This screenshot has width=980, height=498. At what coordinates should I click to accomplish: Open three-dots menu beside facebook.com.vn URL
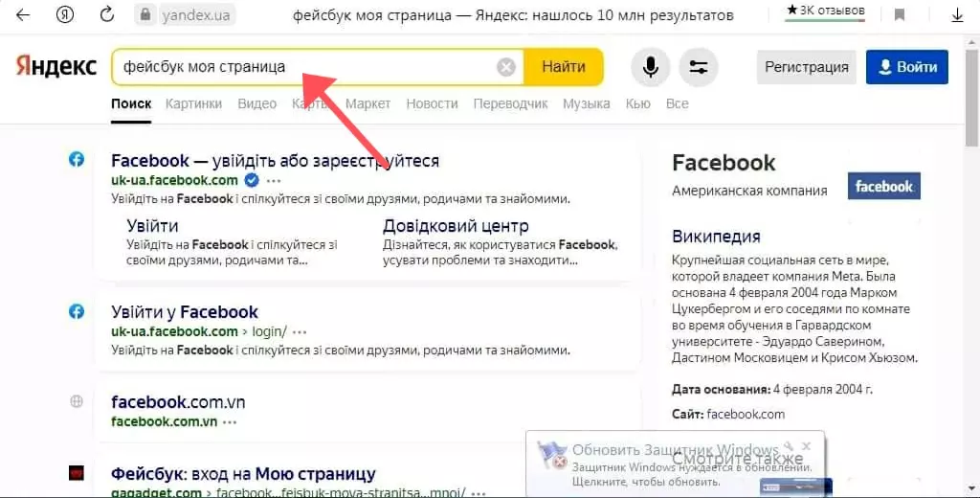[x=230, y=422]
